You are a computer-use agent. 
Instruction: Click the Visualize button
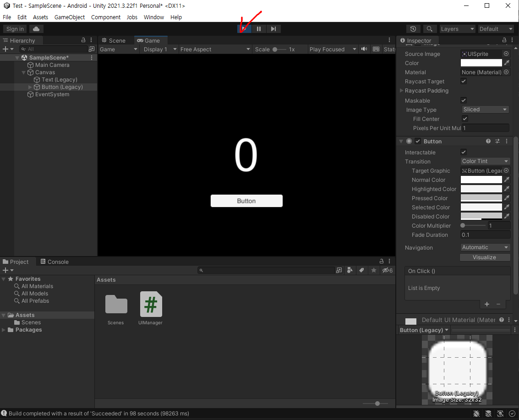pos(485,257)
